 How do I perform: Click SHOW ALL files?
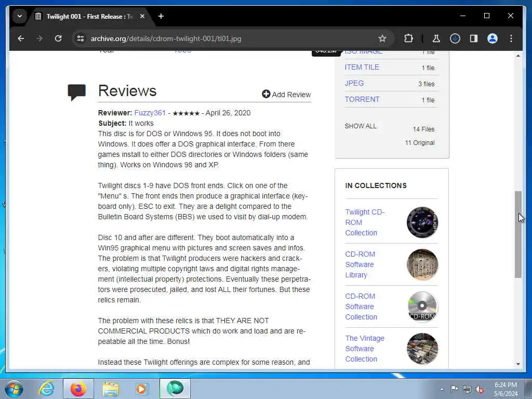click(x=361, y=126)
